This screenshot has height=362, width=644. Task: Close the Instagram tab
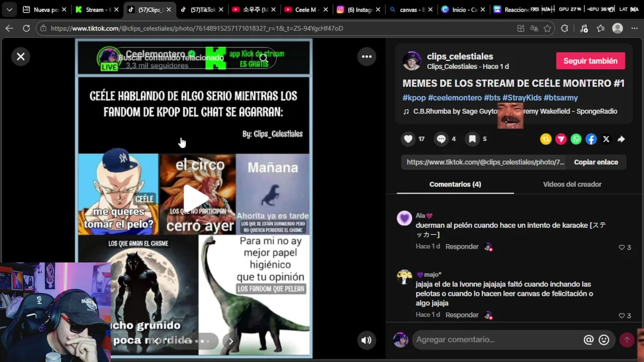(378, 10)
